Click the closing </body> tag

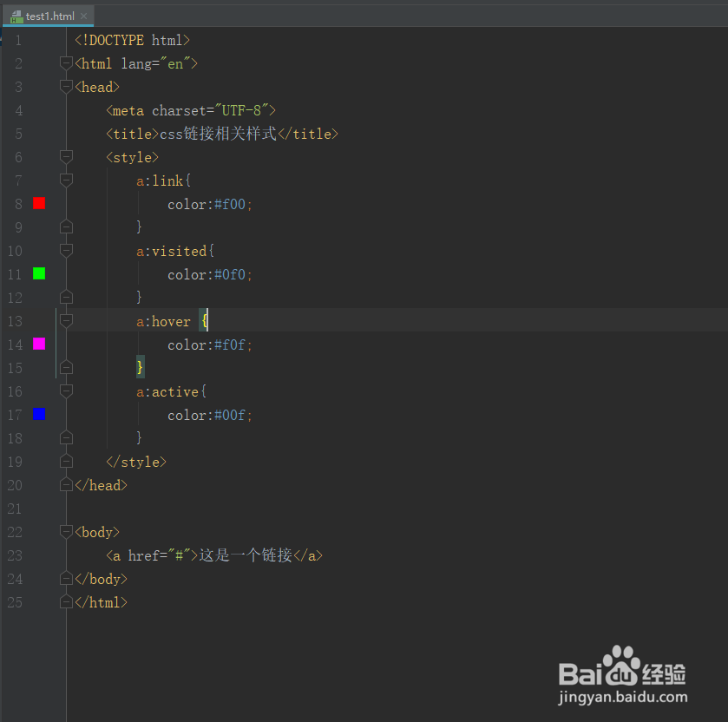tap(101, 579)
